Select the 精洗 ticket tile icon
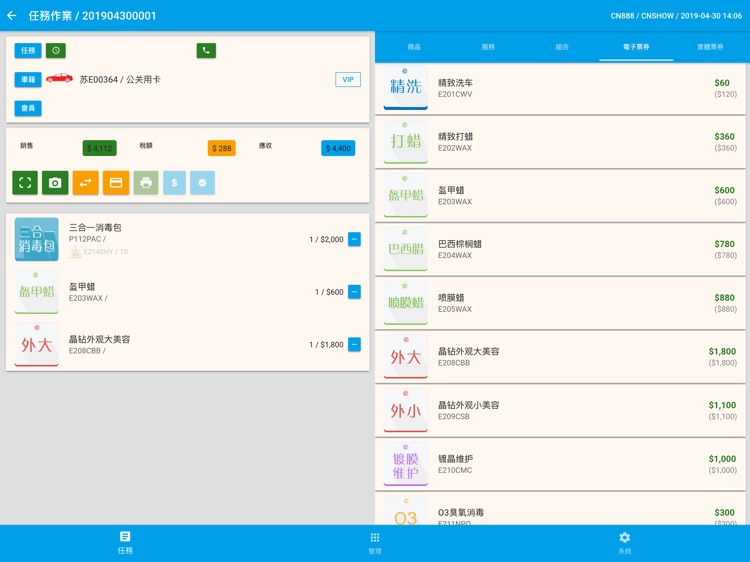Viewport: 750px width, 562px height. coord(406,88)
